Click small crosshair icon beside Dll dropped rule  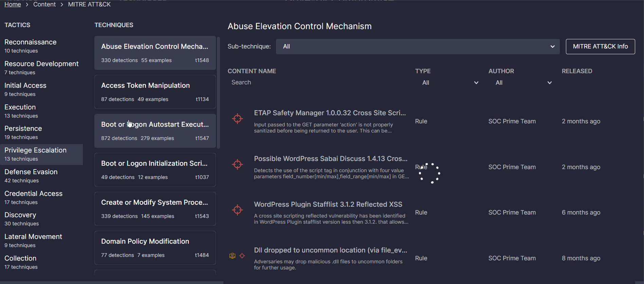click(242, 256)
